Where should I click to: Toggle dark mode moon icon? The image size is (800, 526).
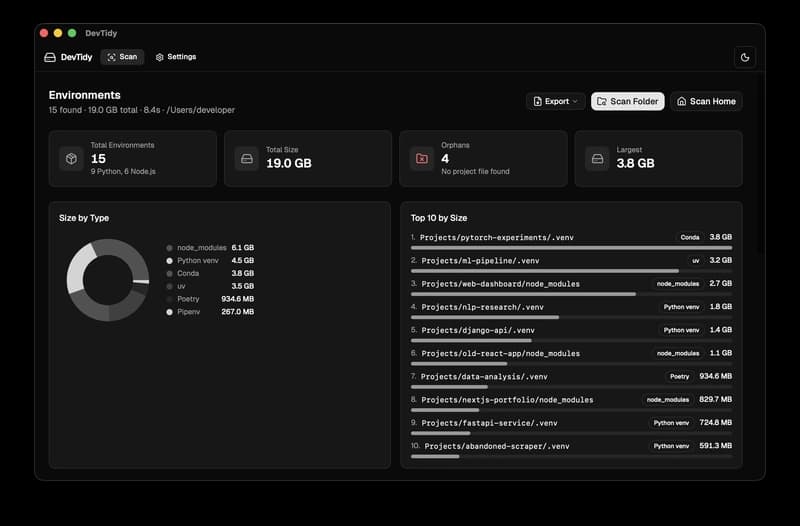point(745,57)
